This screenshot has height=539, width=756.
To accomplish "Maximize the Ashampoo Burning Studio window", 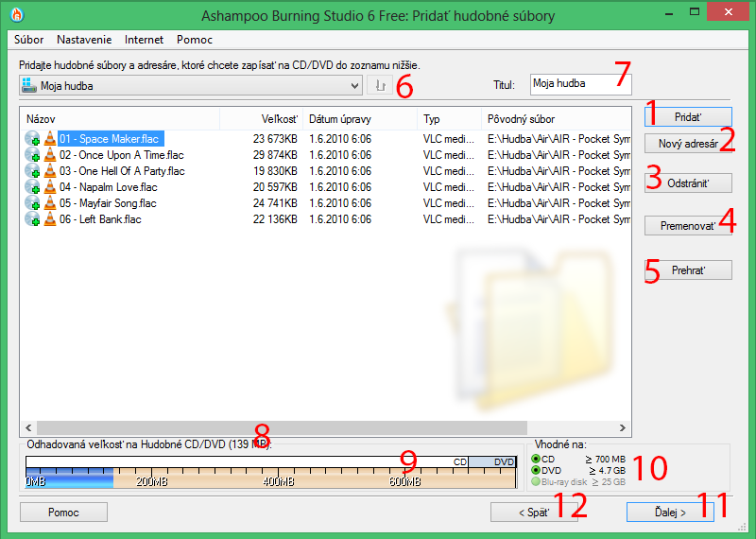I will pyautogui.click(x=695, y=12).
